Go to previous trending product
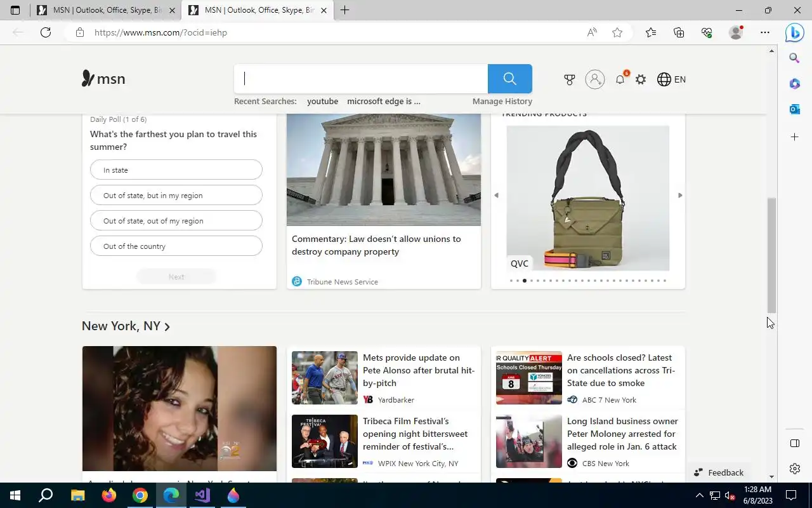812x508 pixels. [x=496, y=196]
